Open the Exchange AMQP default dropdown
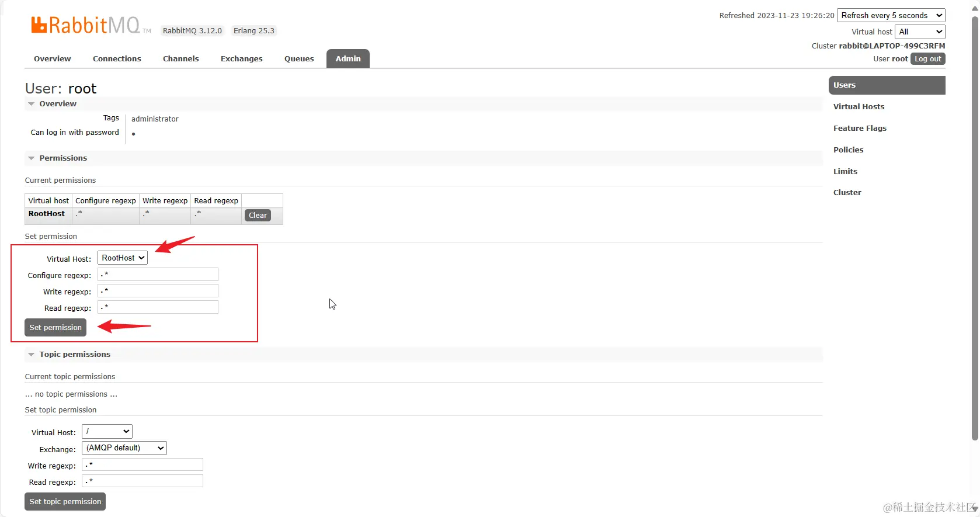 (x=124, y=448)
